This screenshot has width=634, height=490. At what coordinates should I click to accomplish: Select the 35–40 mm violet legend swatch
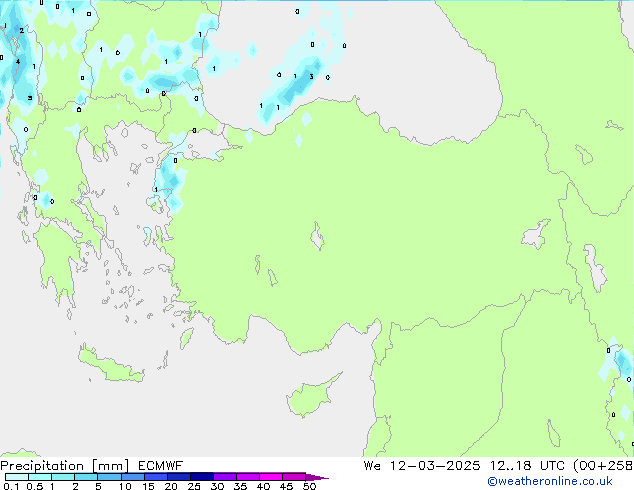pyautogui.click(x=247, y=477)
